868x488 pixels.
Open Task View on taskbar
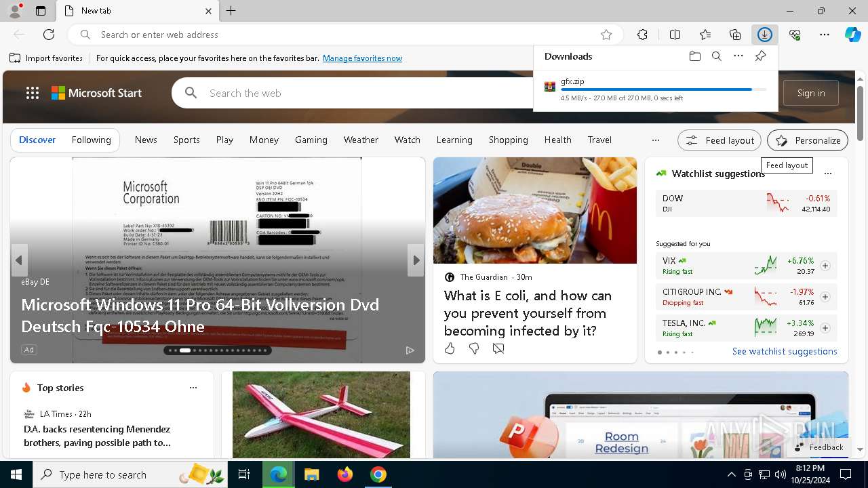point(244,474)
